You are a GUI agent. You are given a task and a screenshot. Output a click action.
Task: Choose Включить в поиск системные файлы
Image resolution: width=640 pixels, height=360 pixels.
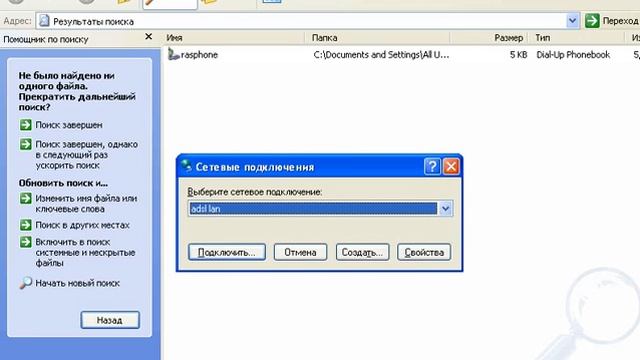pos(85,252)
